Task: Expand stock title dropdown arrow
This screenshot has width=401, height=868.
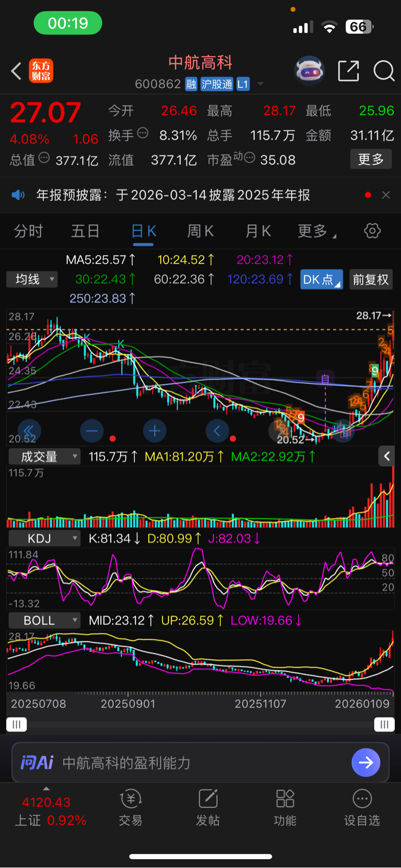Action: pyautogui.click(x=261, y=84)
